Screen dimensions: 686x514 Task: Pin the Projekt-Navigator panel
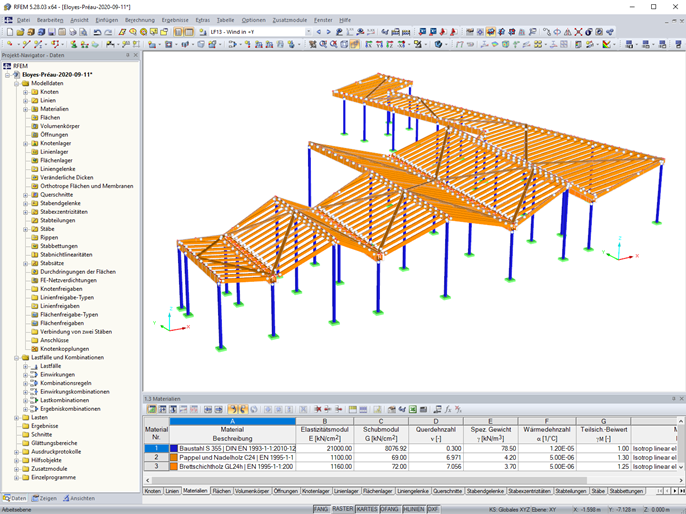pyautogui.click(x=128, y=55)
